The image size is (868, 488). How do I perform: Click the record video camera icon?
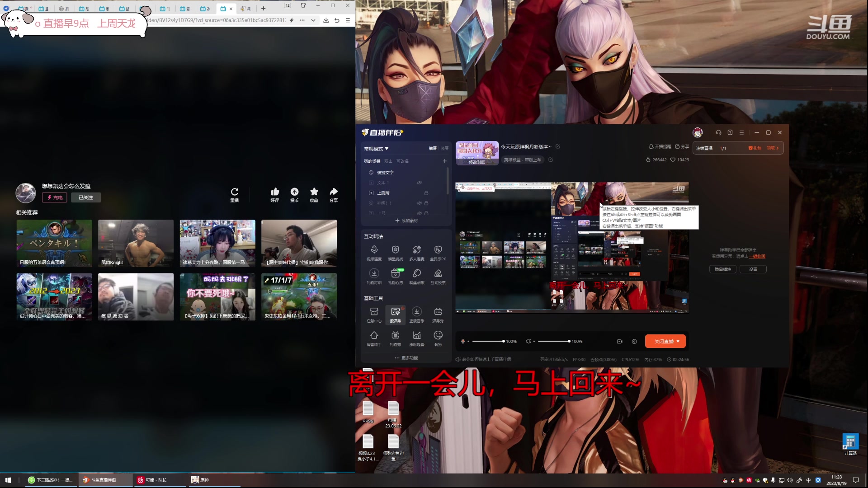pyautogui.click(x=619, y=342)
